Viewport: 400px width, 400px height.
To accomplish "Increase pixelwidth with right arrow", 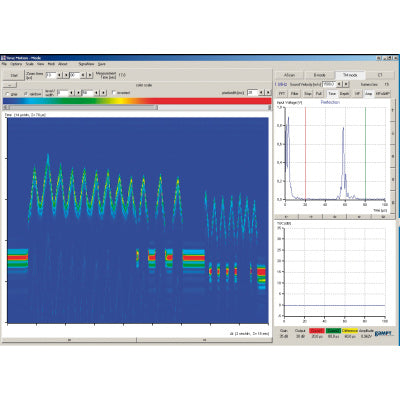I will pos(268,92).
